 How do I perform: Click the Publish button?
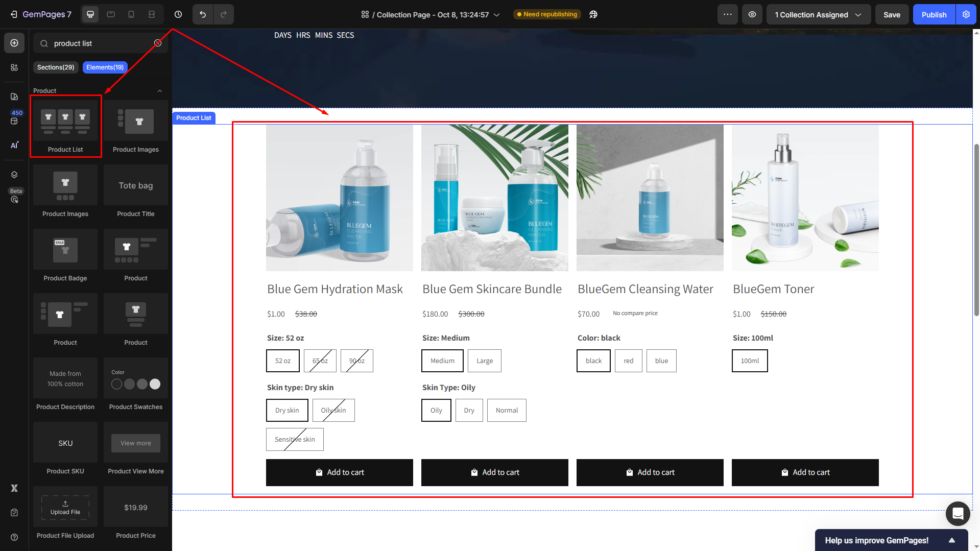[934, 14]
